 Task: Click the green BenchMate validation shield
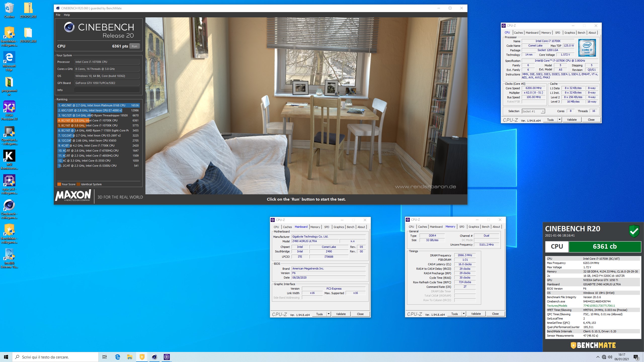tap(634, 231)
